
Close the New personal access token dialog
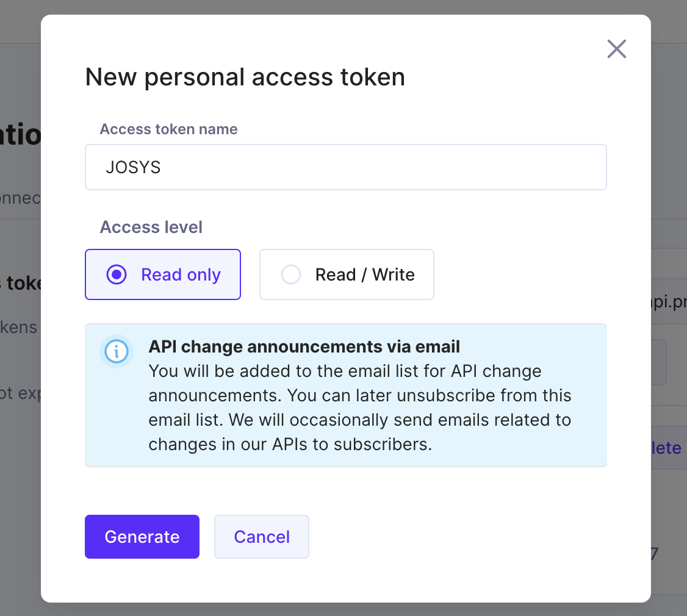click(617, 49)
